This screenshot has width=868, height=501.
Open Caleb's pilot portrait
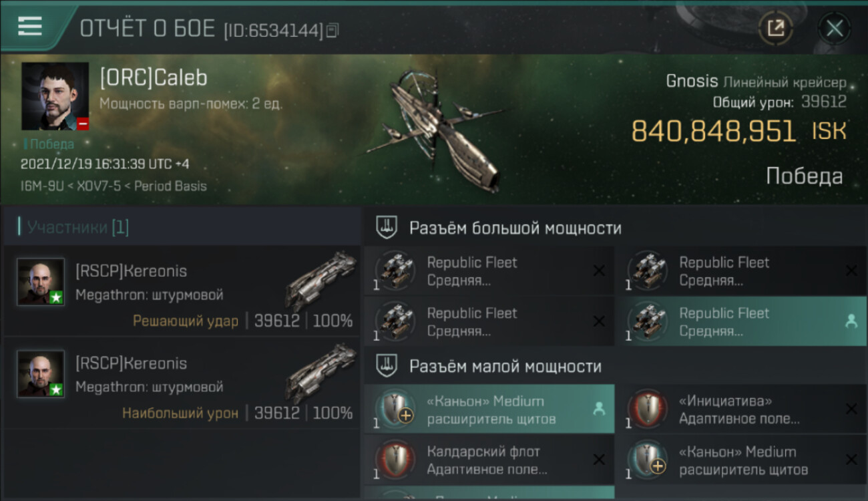click(x=55, y=96)
